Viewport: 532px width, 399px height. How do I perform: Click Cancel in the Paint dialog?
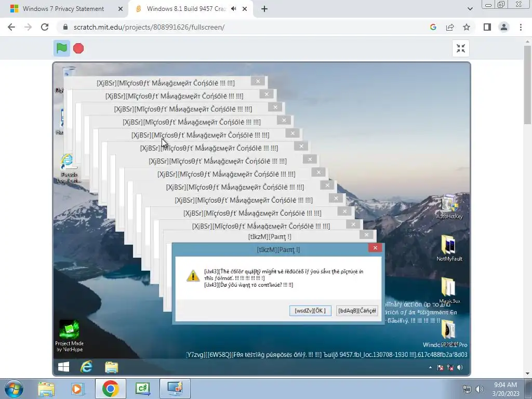click(357, 311)
